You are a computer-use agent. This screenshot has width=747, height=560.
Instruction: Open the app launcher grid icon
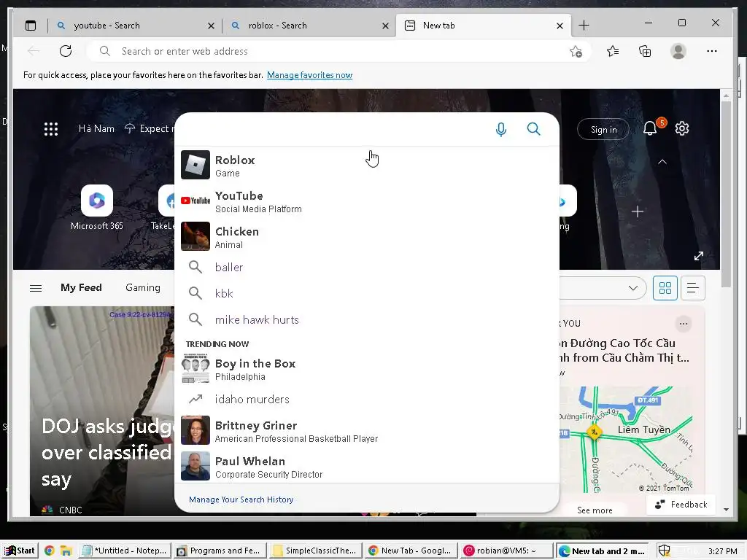51,129
